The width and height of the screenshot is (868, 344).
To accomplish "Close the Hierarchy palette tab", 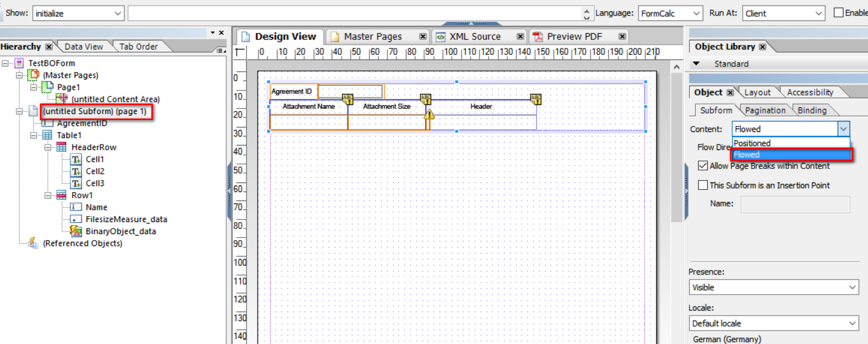I will point(49,46).
